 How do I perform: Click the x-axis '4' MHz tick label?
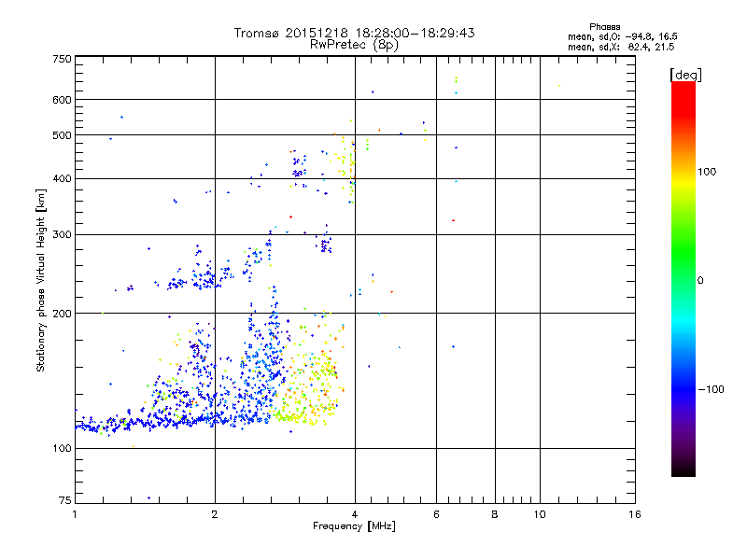pyautogui.click(x=355, y=514)
